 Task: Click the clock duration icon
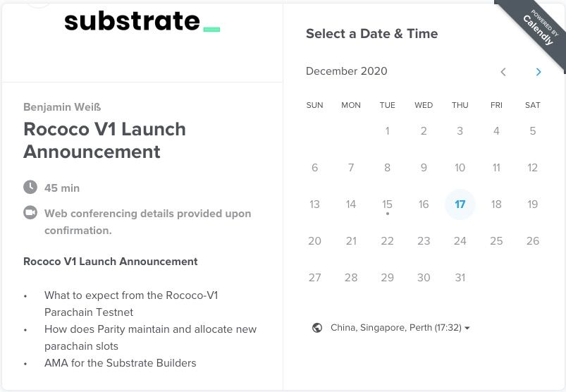click(x=30, y=187)
